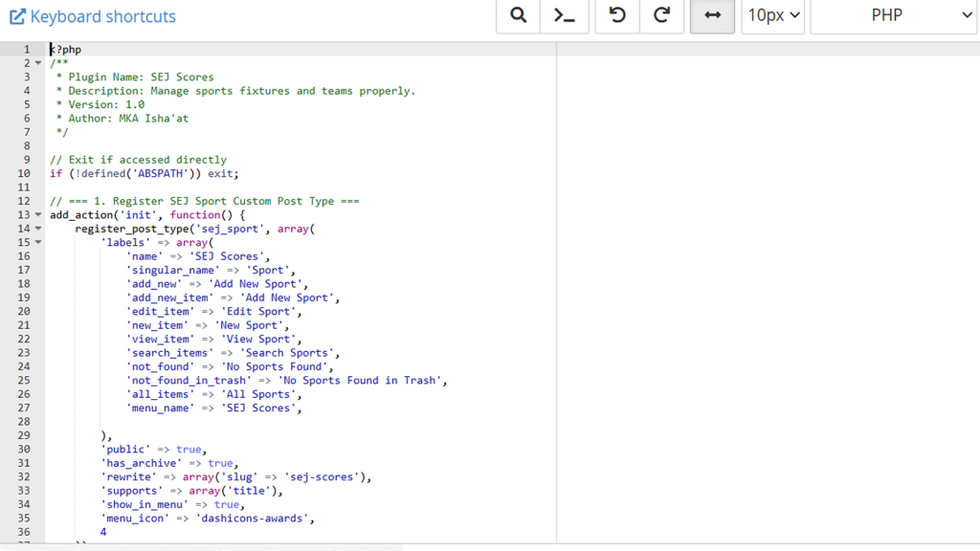
Task: Redo the last undone edit
Action: click(661, 16)
